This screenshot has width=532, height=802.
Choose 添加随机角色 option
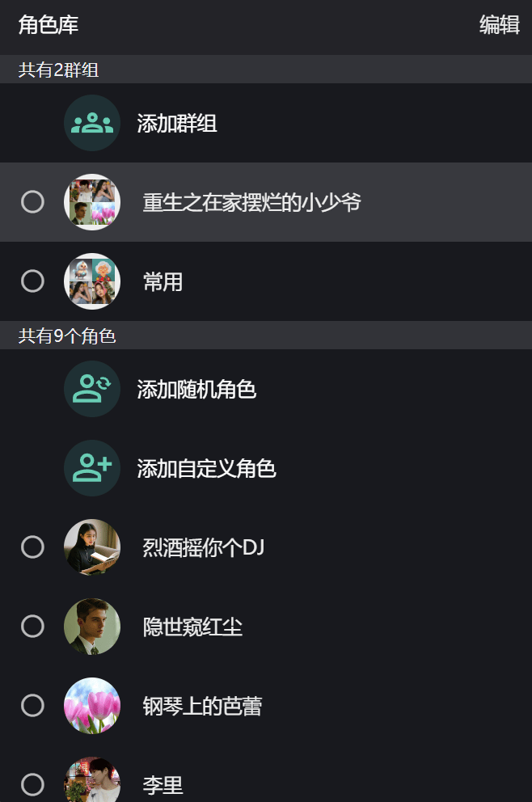tap(196, 390)
